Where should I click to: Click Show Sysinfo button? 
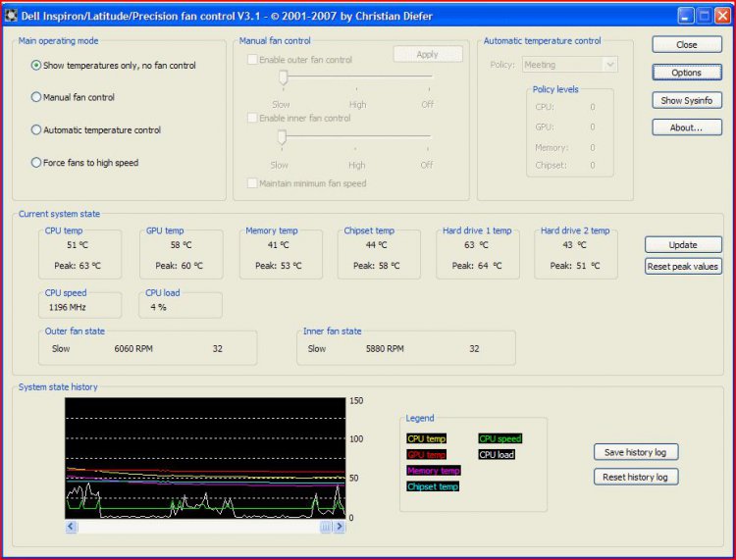tap(687, 100)
